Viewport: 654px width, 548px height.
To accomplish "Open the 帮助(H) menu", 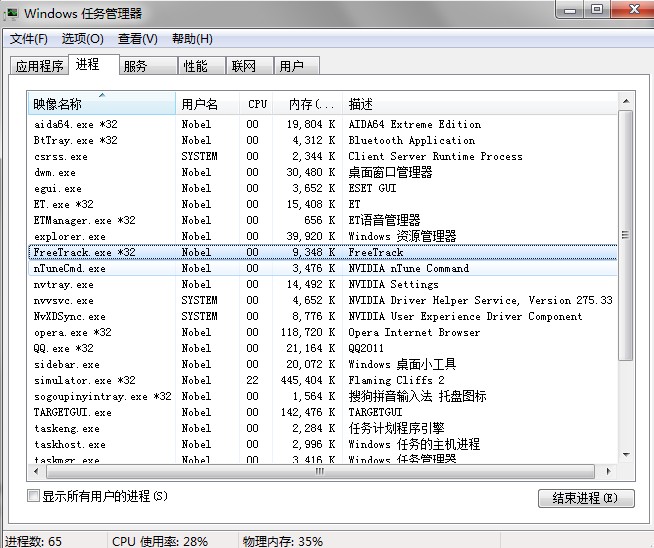I will point(192,39).
